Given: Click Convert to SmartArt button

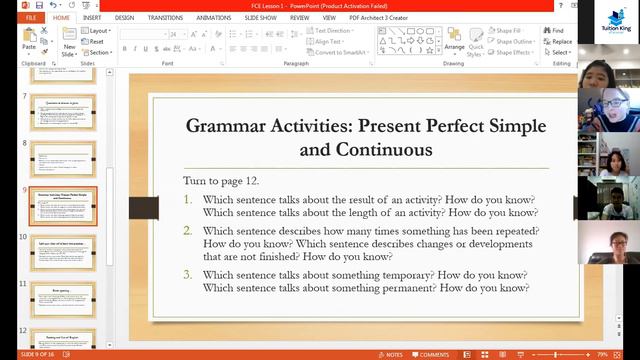Looking at the screenshot, I should click(338, 52).
